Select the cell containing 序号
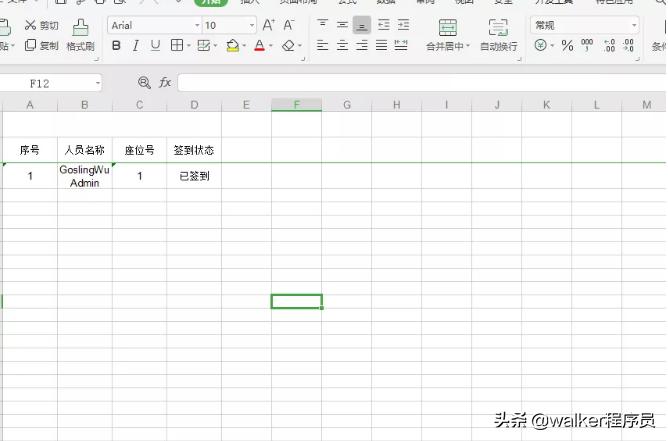 pos(30,150)
